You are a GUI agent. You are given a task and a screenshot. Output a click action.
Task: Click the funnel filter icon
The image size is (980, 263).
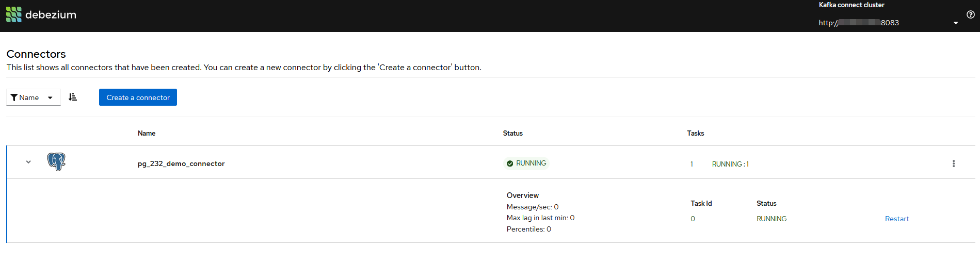click(x=14, y=97)
